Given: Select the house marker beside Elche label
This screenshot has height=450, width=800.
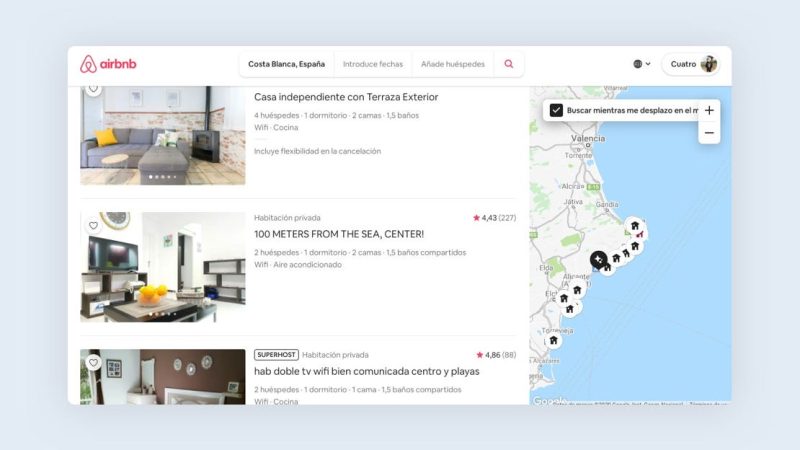Looking at the screenshot, I should tap(564, 298).
